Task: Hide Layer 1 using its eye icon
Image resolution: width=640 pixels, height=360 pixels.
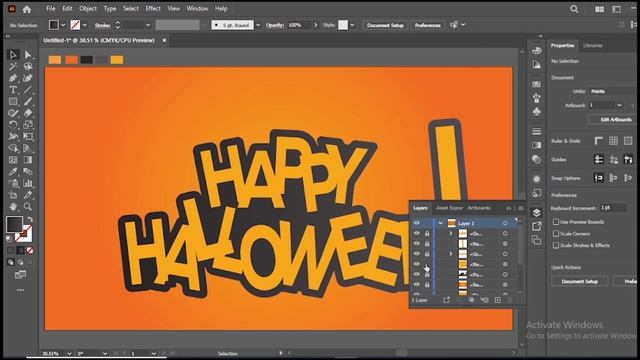Action: pyautogui.click(x=417, y=223)
